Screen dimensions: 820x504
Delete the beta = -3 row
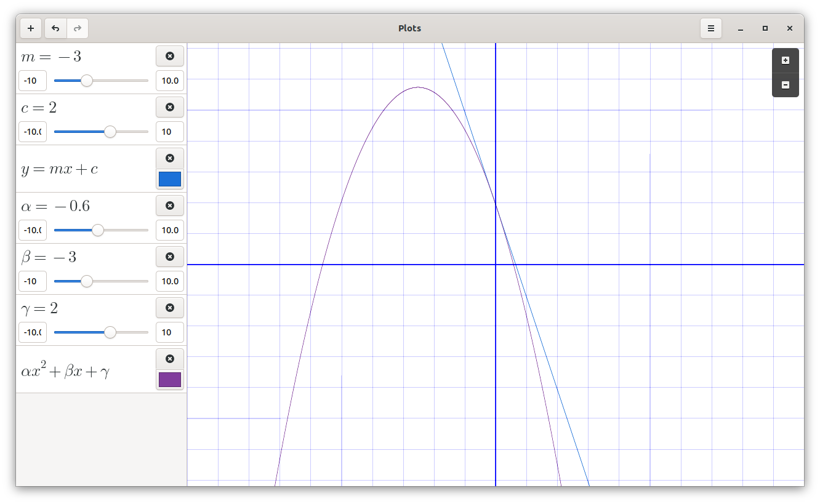pyautogui.click(x=170, y=257)
